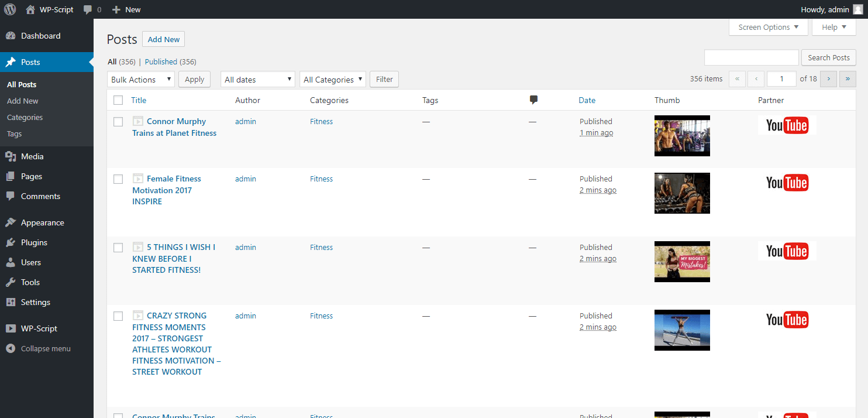868x418 pixels.
Task: Click the WordPress logo icon
Action: pos(10,9)
